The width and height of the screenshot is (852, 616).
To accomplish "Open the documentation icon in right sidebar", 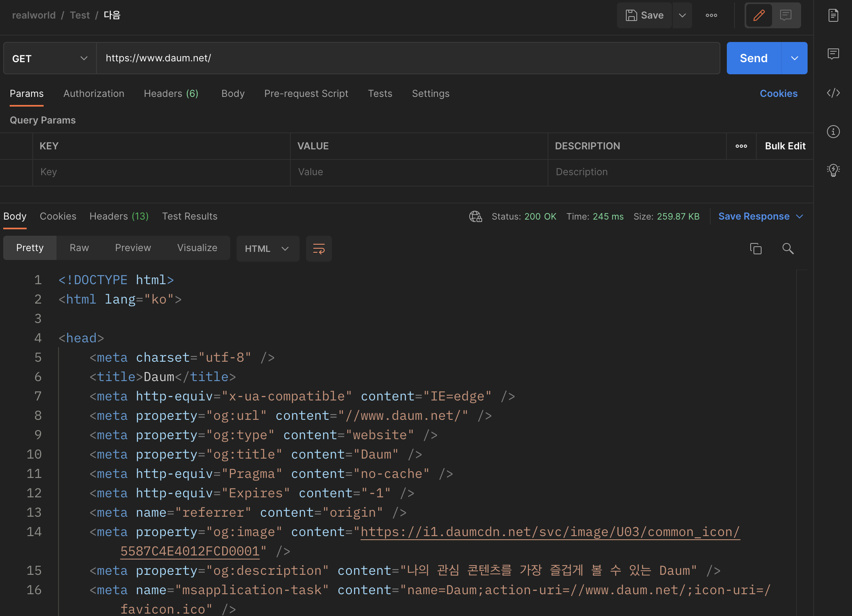I will point(833,15).
